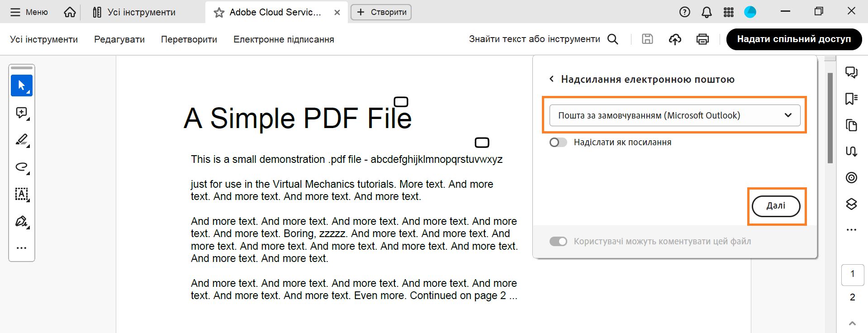Click the upload to cloud icon
The height and width of the screenshot is (333, 868).
(x=675, y=39)
